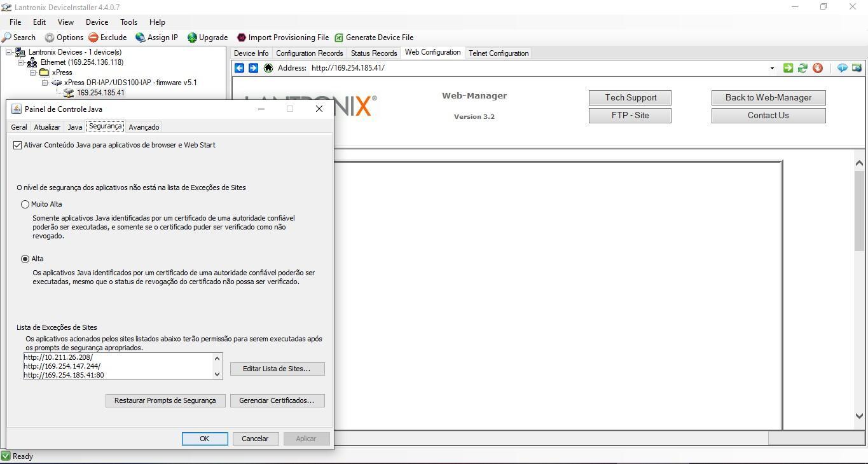Click the web page scroll down arrow
Image resolution: width=868 pixels, height=464 pixels.
pos(859,416)
